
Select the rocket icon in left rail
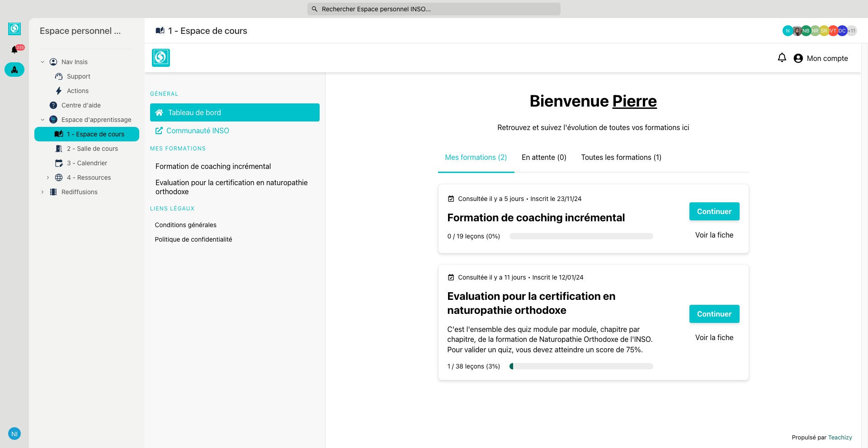pyautogui.click(x=14, y=70)
